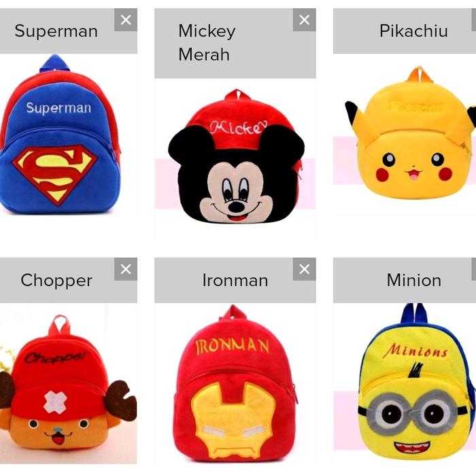Click the Ironman mask on red bag
Viewport: 476px width, 475px height.
point(233,420)
